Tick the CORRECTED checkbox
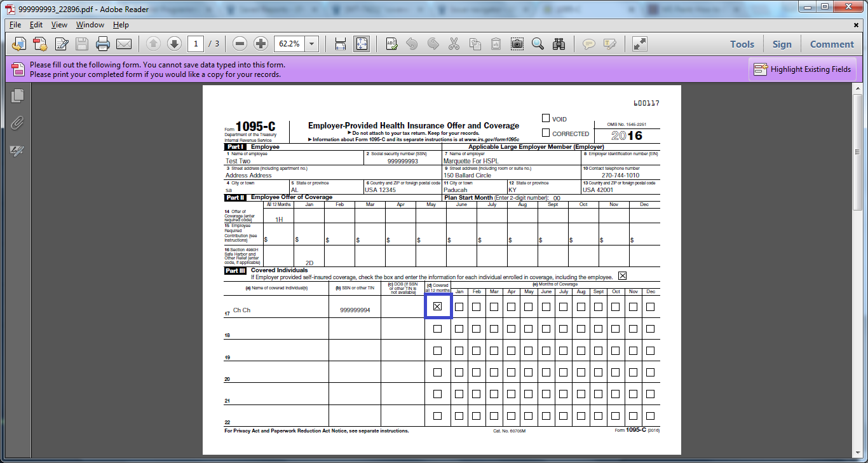Image resolution: width=868 pixels, height=463 pixels. (x=546, y=133)
